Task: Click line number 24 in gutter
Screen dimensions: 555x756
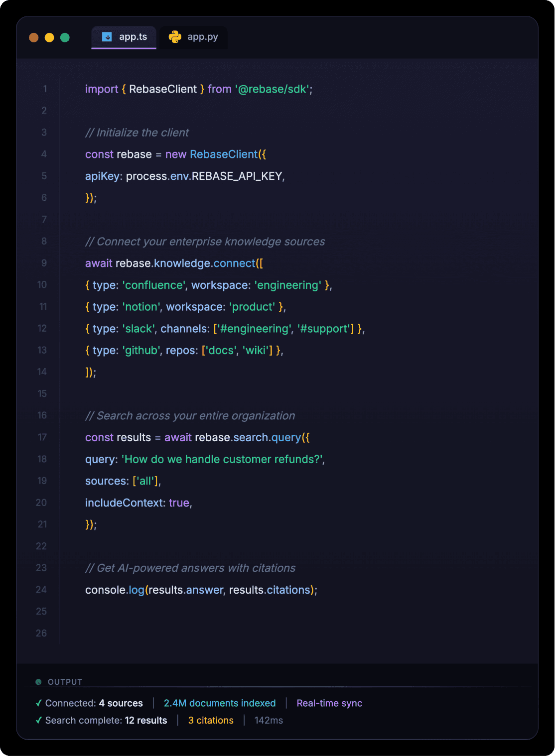Action: (41, 590)
